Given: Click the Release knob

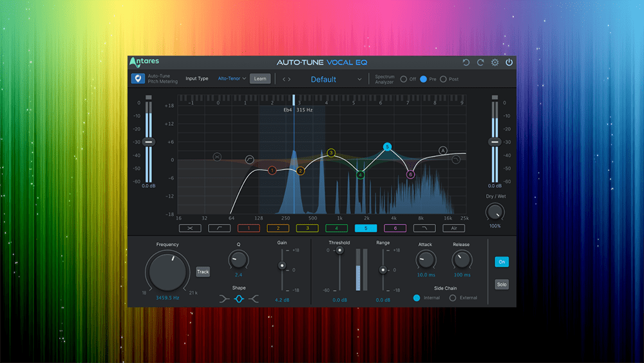Looking at the screenshot, I should click(462, 260).
